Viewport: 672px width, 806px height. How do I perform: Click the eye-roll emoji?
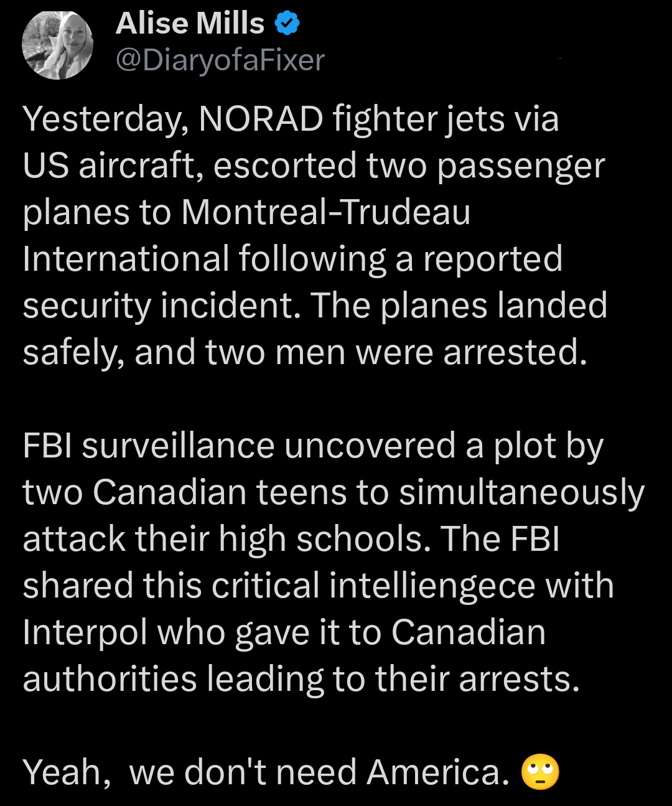pos(540,772)
